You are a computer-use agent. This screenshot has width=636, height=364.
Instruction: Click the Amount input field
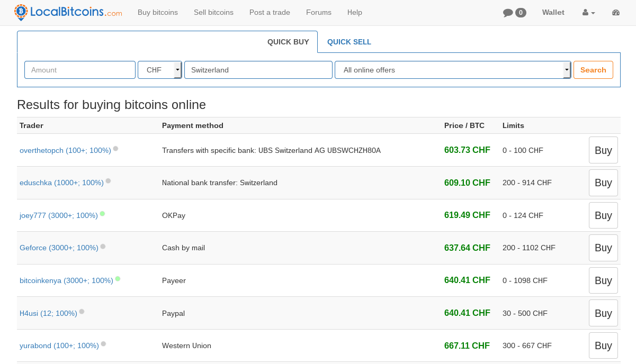click(80, 70)
